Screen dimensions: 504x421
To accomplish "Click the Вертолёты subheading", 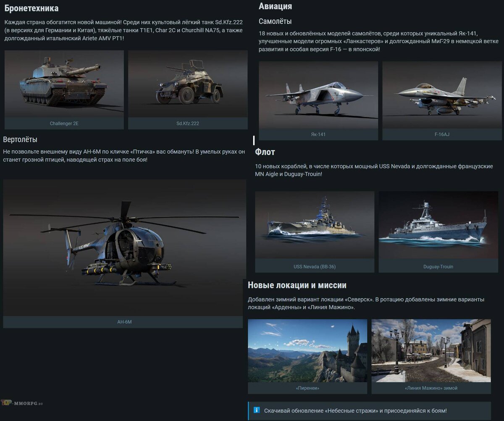I will coord(20,140).
